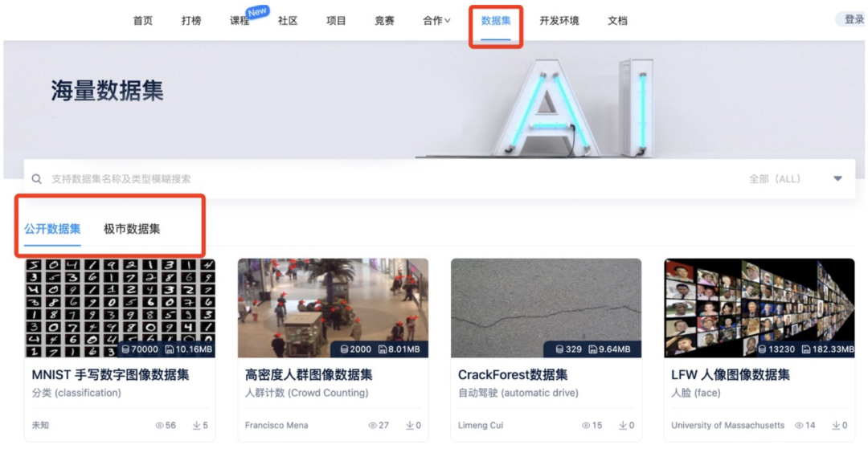Click the 分类 (classification) category label
Image resolution: width=868 pixels, height=449 pixels.
[x=76, y=393]
